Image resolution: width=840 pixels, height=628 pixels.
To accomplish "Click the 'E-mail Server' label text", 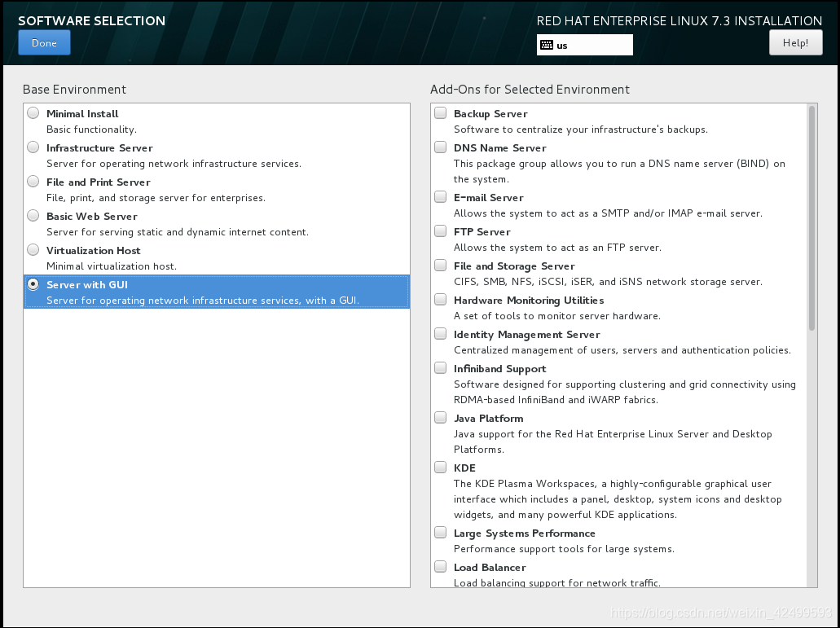I will [x=489, y=198].
